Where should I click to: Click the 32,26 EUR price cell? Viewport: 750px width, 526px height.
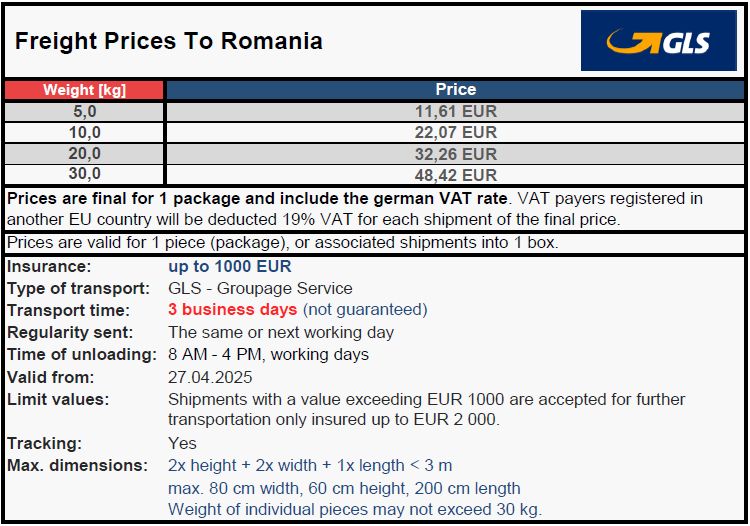(455, 154)
